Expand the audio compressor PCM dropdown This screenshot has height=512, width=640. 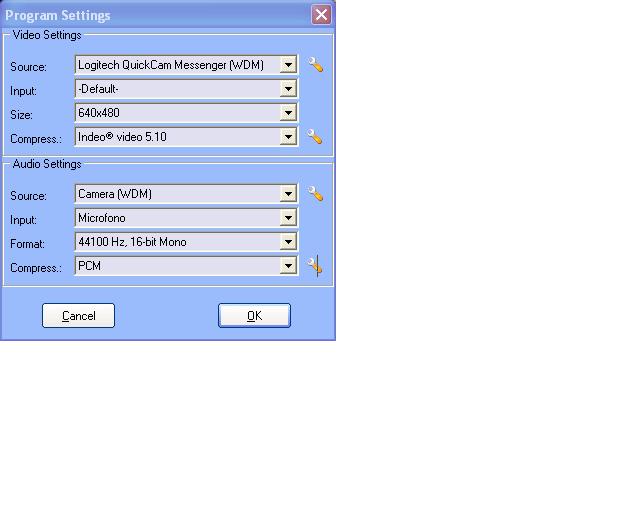(x=288, y=266)
